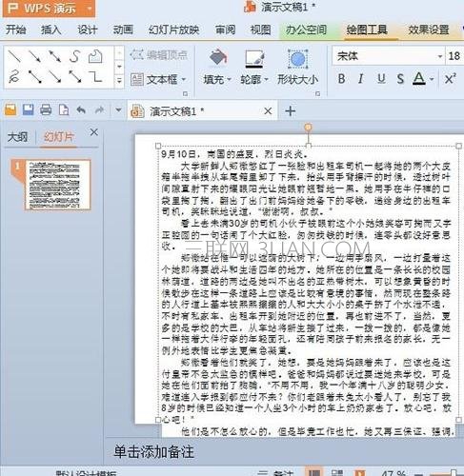Select the single arrow line shape in top row
Viewport: 464px width, 476px height.
[x=34, y=56]
